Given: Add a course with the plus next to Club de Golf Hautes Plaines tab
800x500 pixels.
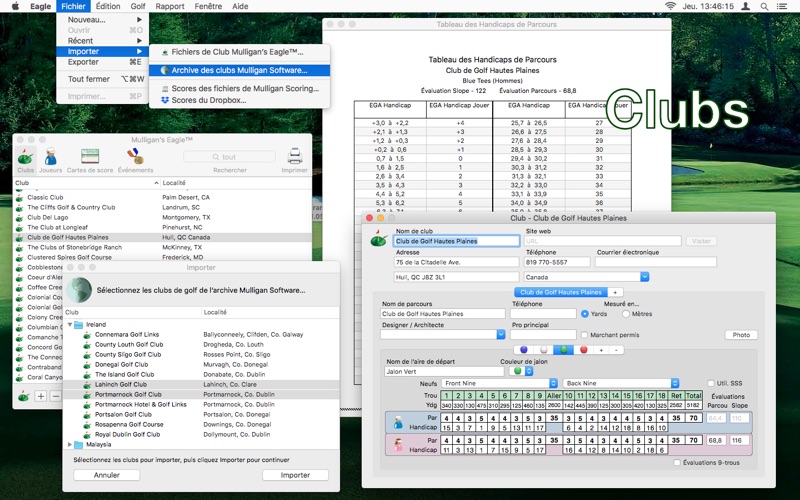Looking at the screenshot, I should [615, 292].
